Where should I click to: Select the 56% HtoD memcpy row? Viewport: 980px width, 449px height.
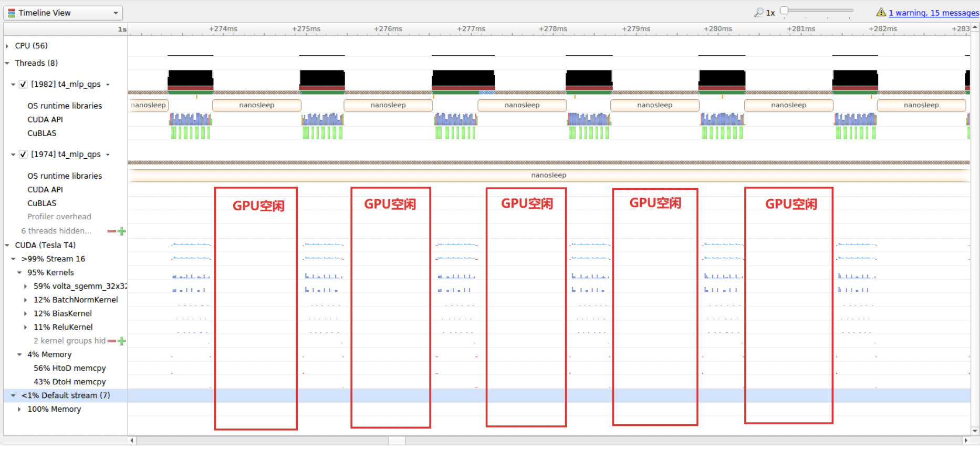click(69, 368)
